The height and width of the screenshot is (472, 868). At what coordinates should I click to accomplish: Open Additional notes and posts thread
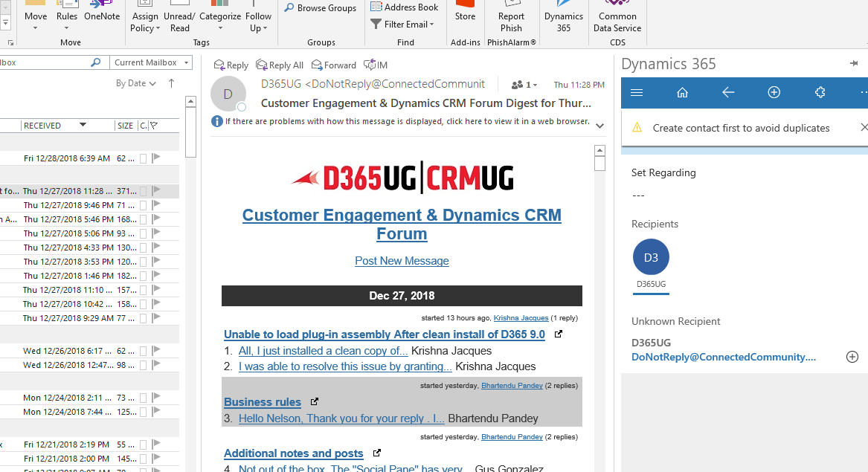click(x=293, y=453)
